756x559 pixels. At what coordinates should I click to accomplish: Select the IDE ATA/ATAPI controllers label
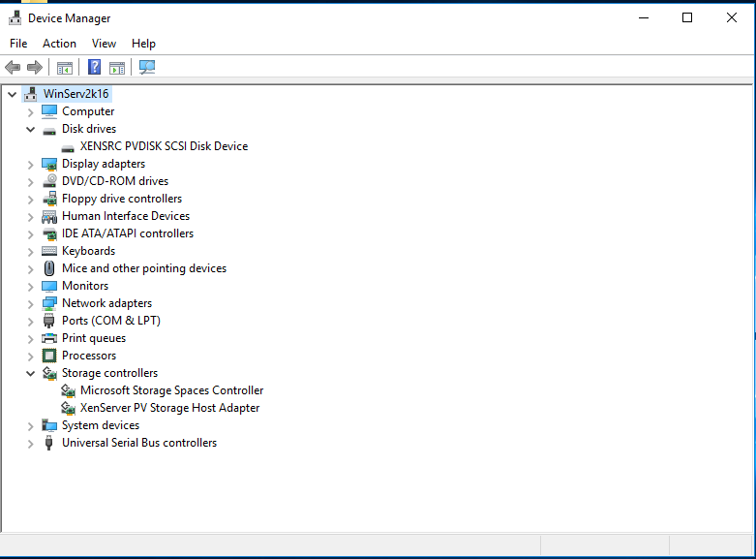click(128, 233)
